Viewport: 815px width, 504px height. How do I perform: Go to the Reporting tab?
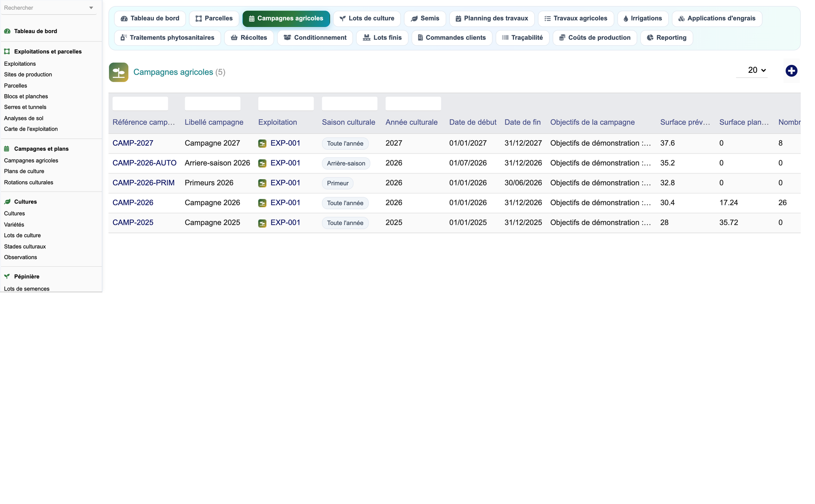coord(667,38)
